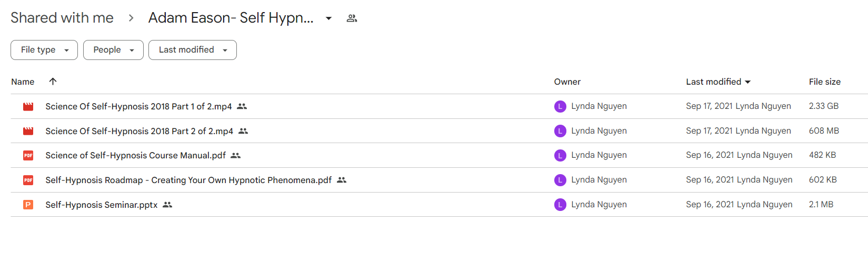Click Sep 16, 2021 date for Roadmap pdf
This screenshot has width=868, height=262.
pos(710,179)
